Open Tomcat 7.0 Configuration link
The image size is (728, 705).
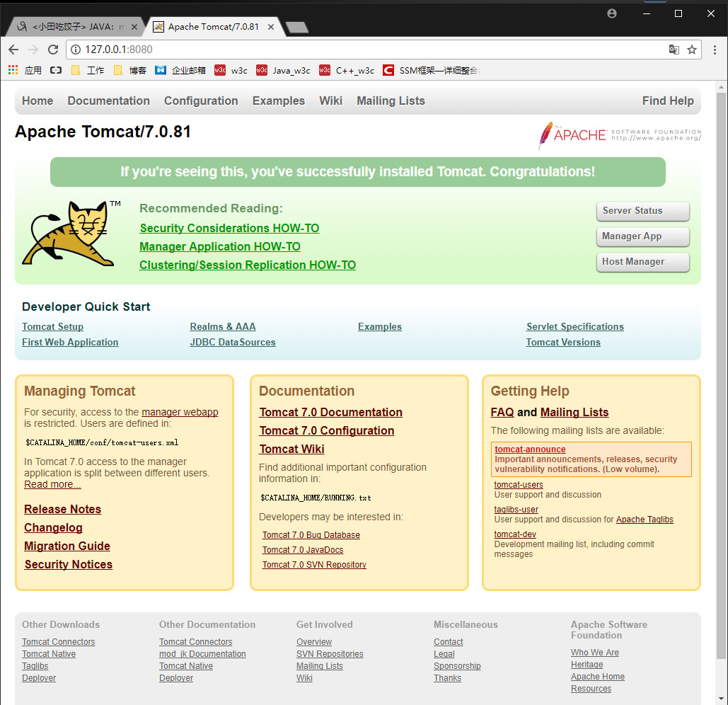(x=327, y=431)
